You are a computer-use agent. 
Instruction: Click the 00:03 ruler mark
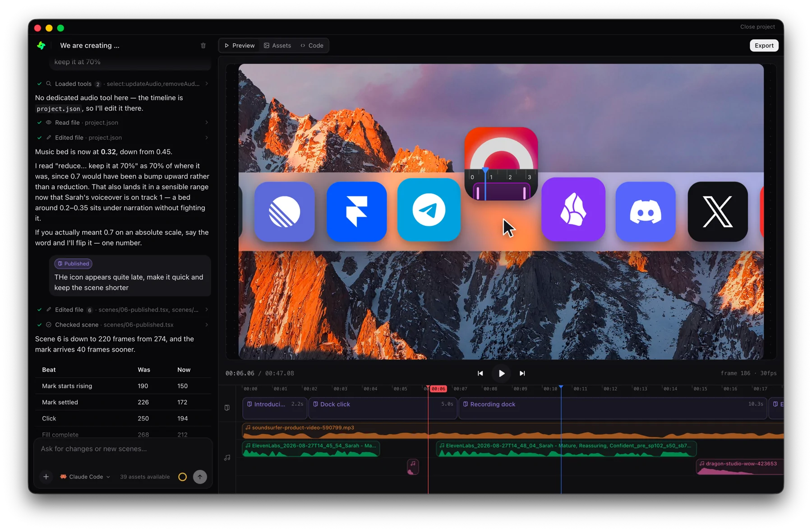340,389
